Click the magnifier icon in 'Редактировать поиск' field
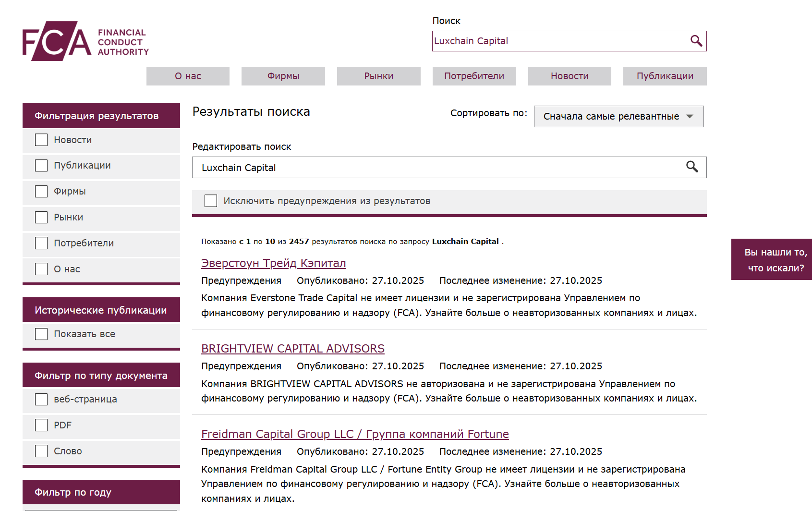This screenshot has height=511, width=812. (692, 167)
